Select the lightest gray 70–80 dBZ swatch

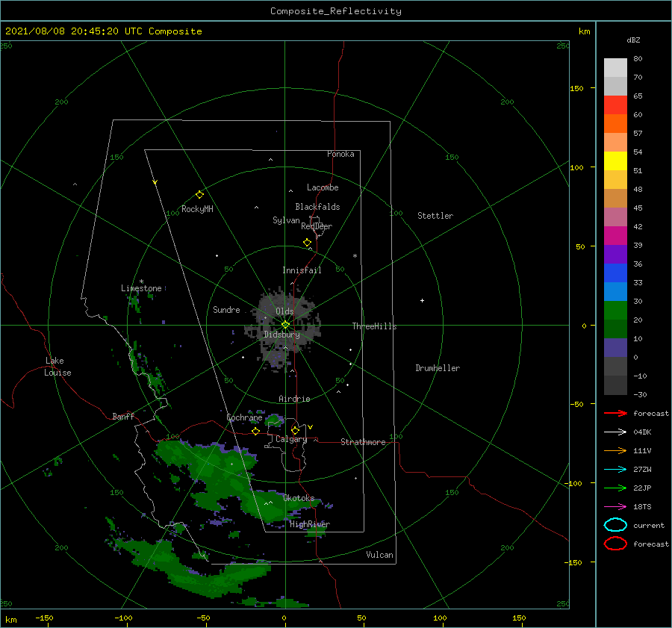point(615,67)
